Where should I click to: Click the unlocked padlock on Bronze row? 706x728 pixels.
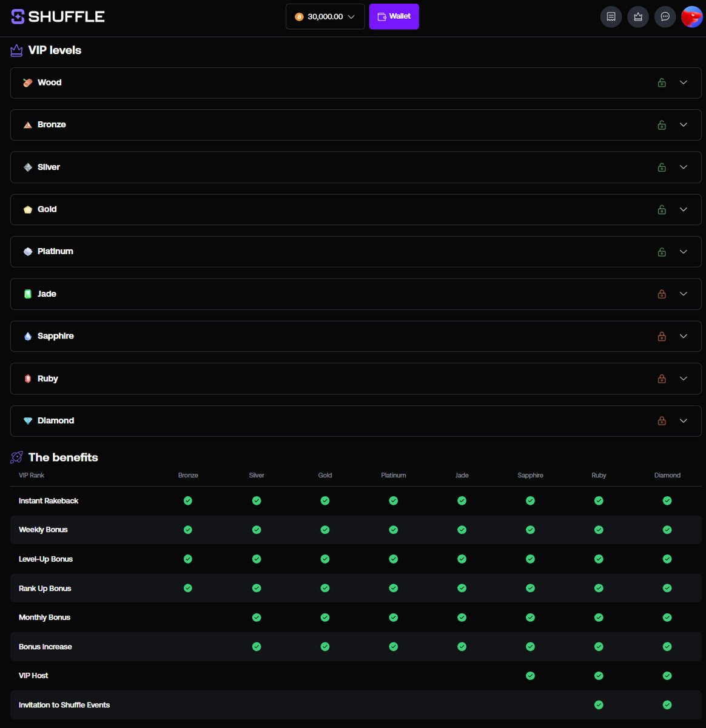(662, 125)
